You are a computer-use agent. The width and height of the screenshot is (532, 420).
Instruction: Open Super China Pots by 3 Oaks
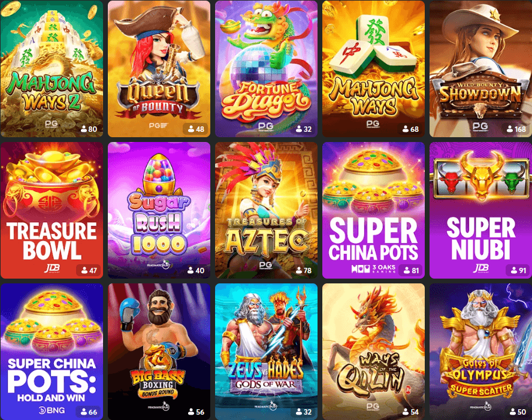pos(373,210)
